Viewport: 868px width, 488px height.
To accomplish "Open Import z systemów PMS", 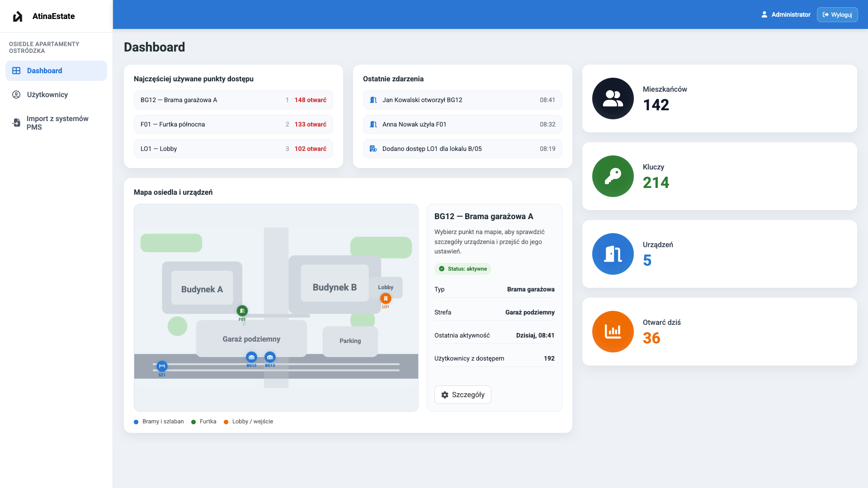I will point(57,123).
